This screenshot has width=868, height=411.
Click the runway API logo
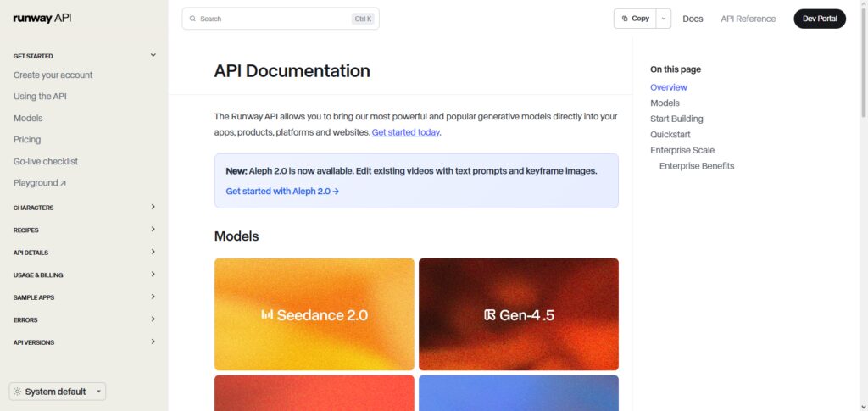[42, 19]
